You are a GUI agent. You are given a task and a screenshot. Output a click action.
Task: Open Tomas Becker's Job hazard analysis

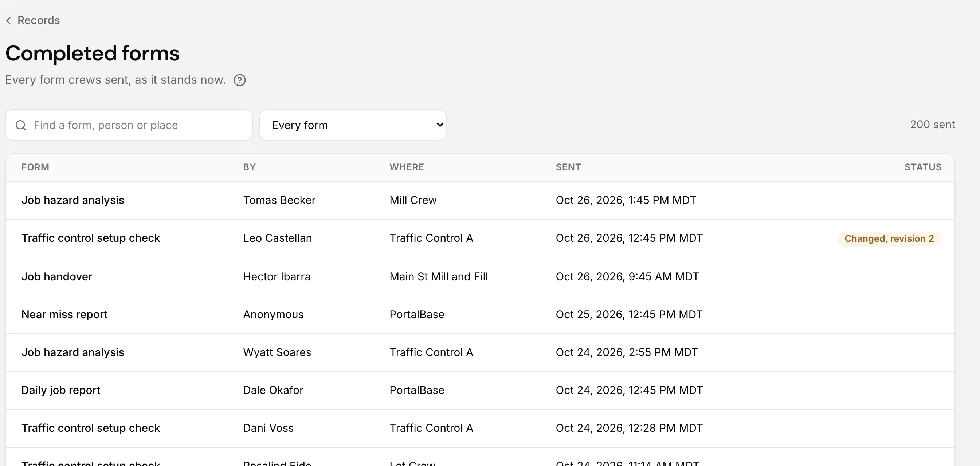click(x=480, y=200)
